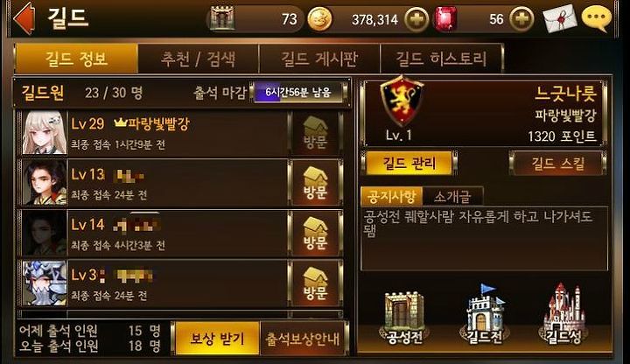Tap the orange back arrow icon
630x364 pixels.
coord(24,18)
